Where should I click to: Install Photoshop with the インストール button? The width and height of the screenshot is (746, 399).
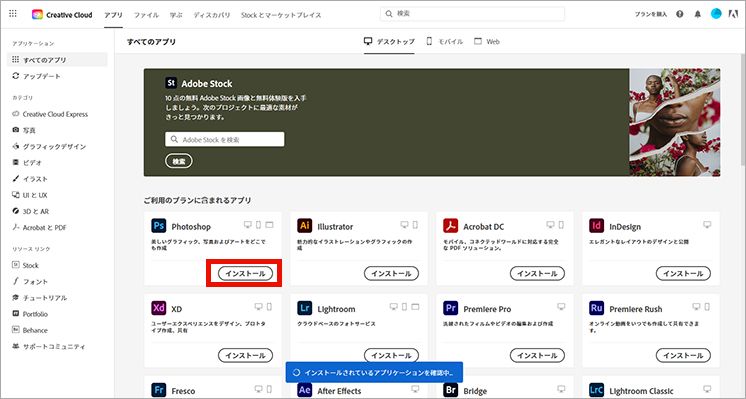(x=245, y=273)
